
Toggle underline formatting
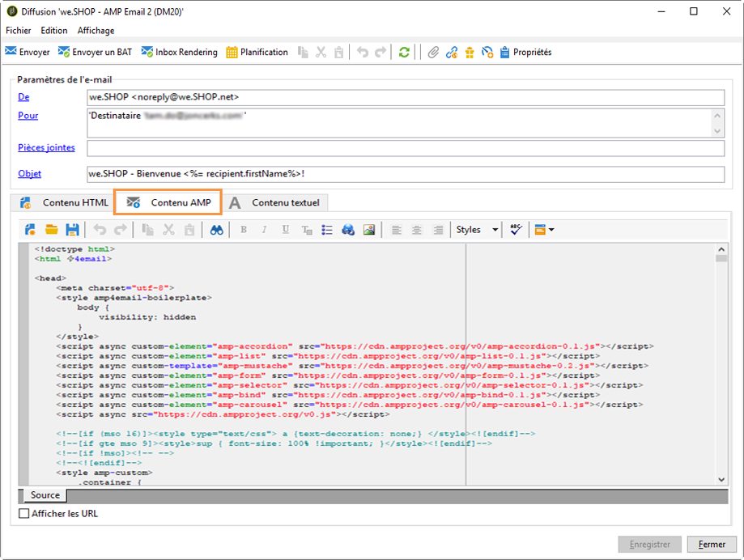[285, 230]
